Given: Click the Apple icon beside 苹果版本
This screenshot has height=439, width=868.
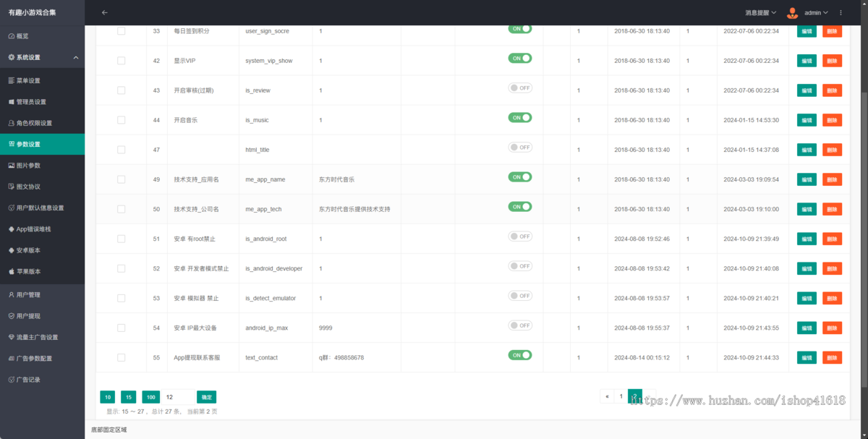Looking at the screenshot, I should click(11, 271).
